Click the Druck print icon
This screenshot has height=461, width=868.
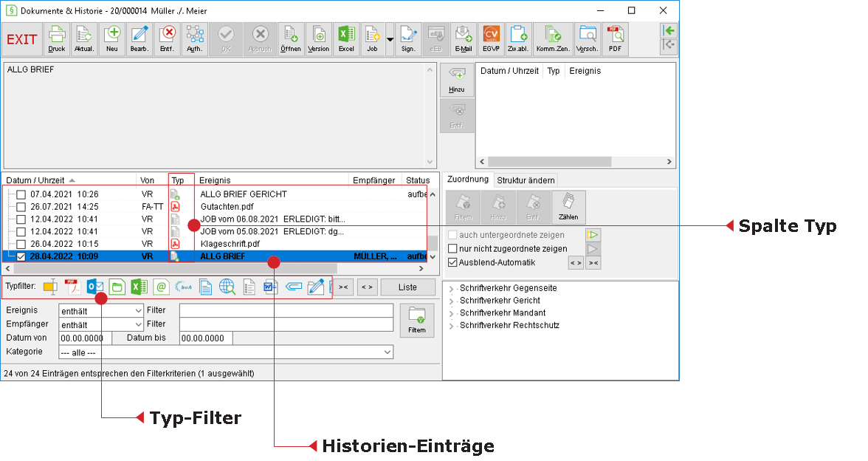pyautogui.click(x=56, y=39)
